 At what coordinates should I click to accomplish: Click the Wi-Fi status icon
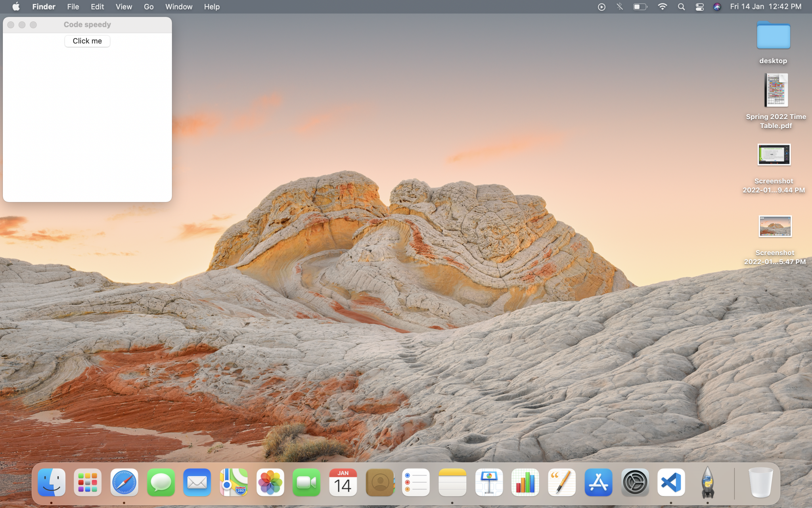(662, 7)
